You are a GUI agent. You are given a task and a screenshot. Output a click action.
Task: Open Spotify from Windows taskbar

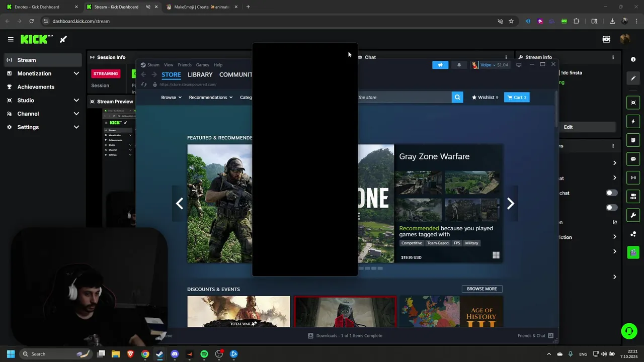click(204, 354)
